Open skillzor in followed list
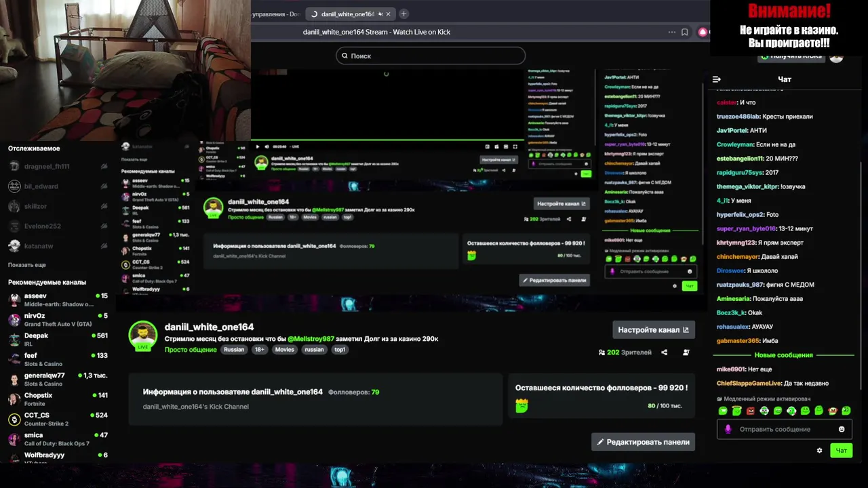Screen dimensions: 868x488 [x=58, y=206]
